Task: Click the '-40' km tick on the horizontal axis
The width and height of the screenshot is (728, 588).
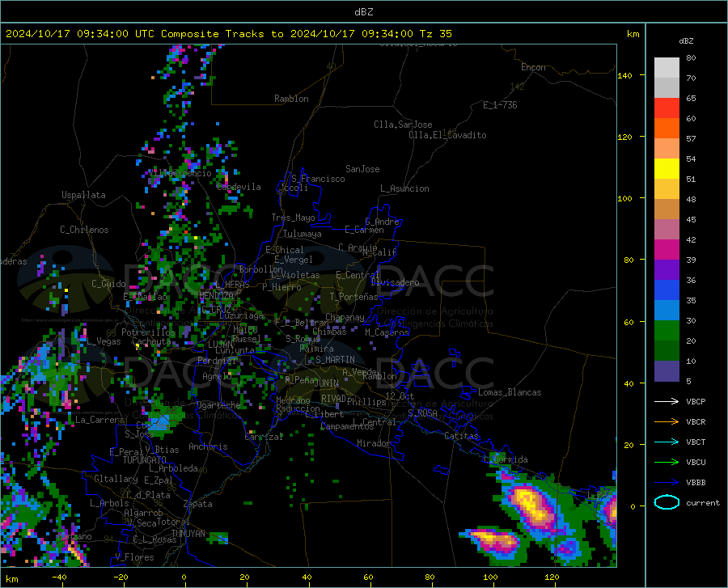Action: (59, 577)
